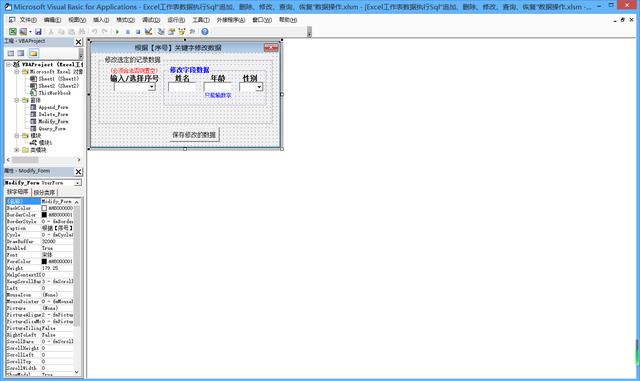640x381 pixels.
Task: Click the Break (pause) toolbar icon
Action: 128,31
